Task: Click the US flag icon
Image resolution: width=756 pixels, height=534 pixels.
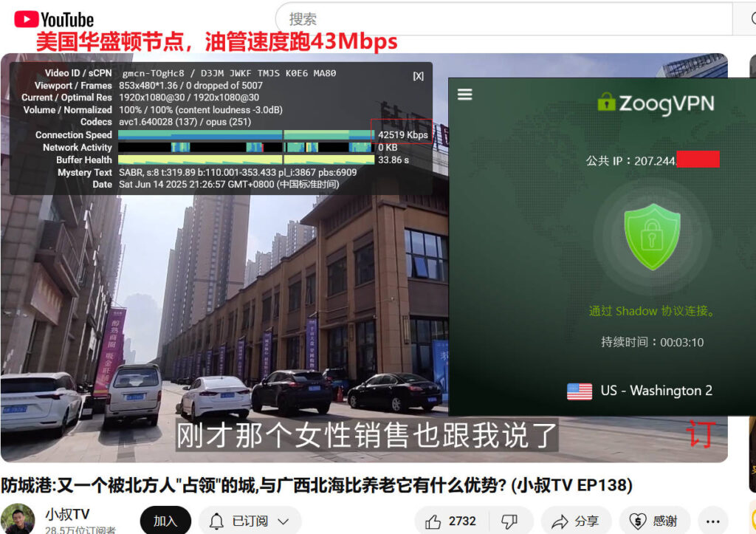Action: [580, 391]
